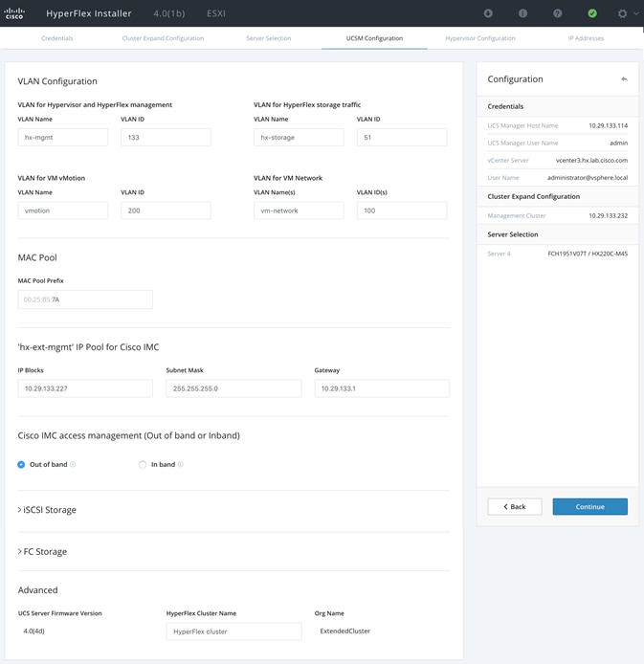This screenshot has height=664, width=644.
Task: Expand the FC Storage section
Action: click(42, 552)
